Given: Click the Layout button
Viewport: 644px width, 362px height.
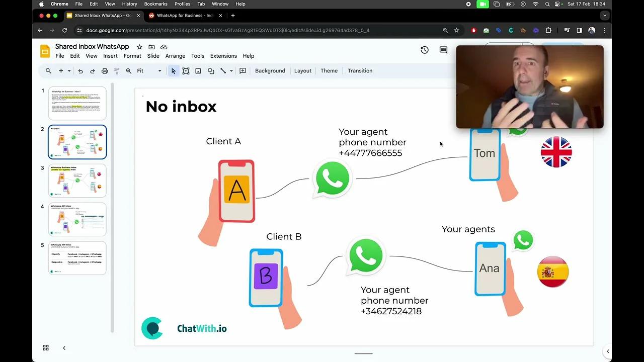Looking at the screenshot, I should pos(303,71).
